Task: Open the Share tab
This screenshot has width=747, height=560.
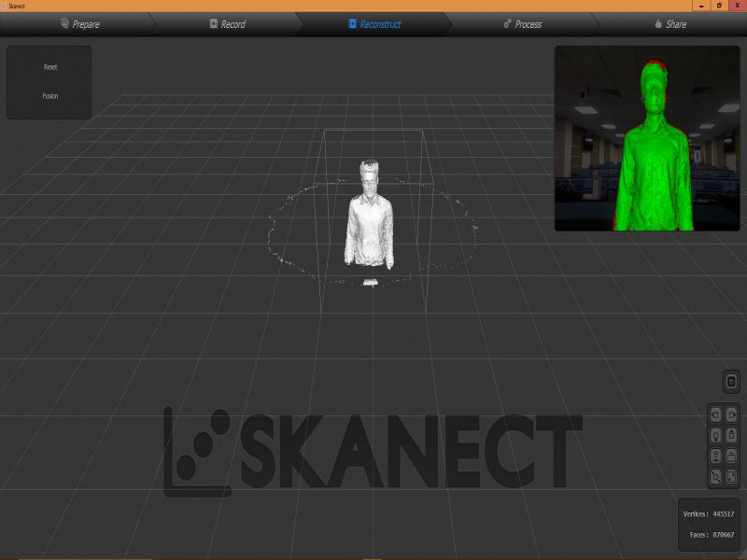Action: point(670,24)
